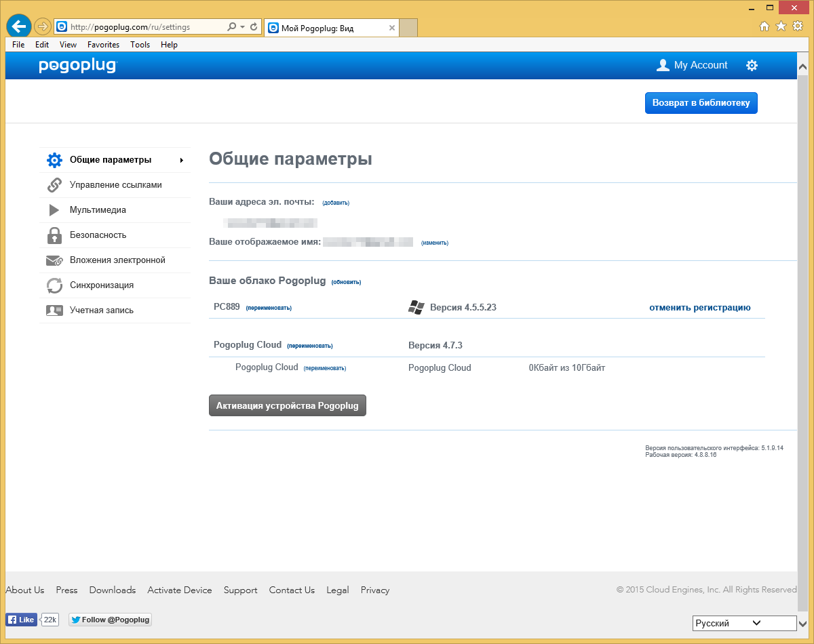Screen dimensions: 814x644
Task: Click Активация устройства Pogoplug button
Action: coord(288,405)
